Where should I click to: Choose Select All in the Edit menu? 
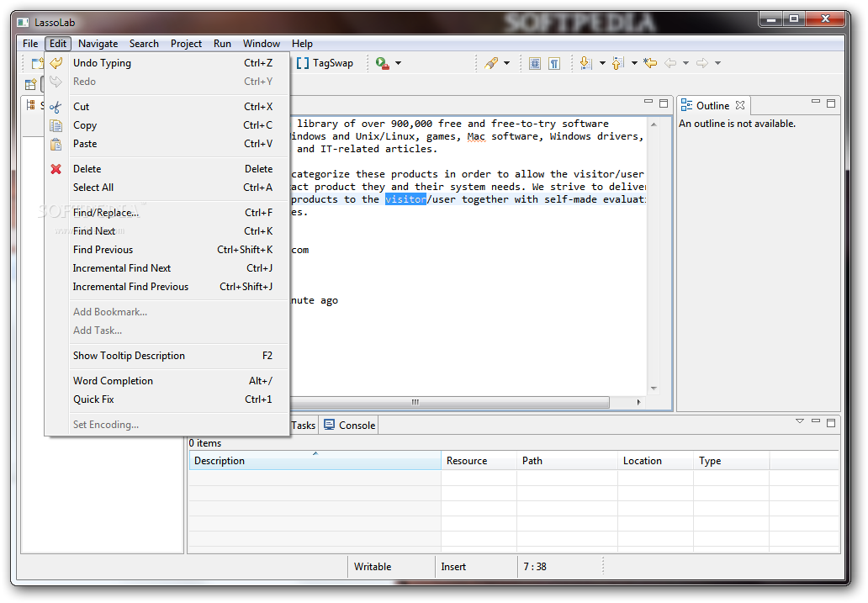167,188
